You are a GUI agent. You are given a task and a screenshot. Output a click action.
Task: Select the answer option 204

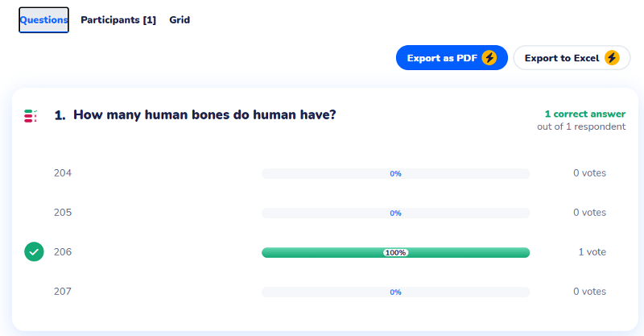[63, 173]
